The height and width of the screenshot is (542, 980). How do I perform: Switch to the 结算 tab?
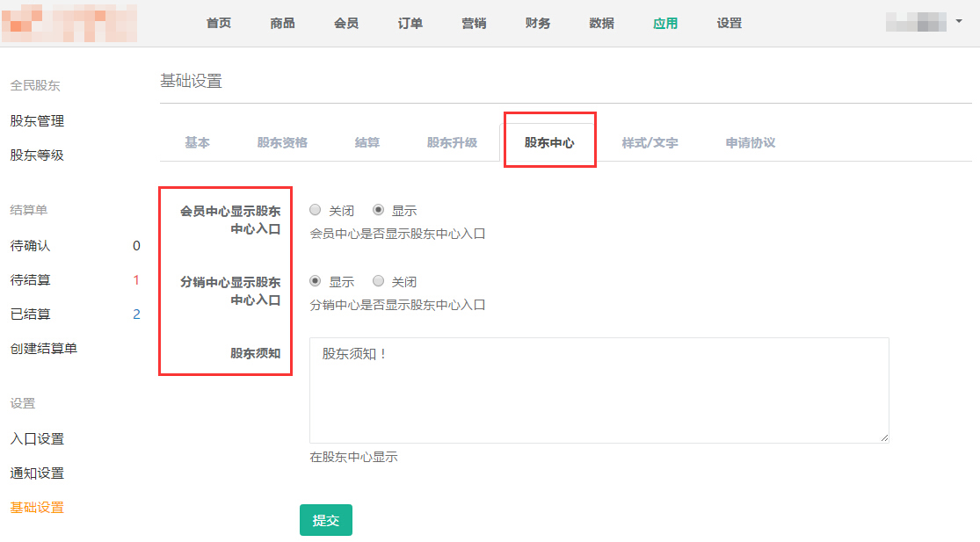tap(367, 142)
